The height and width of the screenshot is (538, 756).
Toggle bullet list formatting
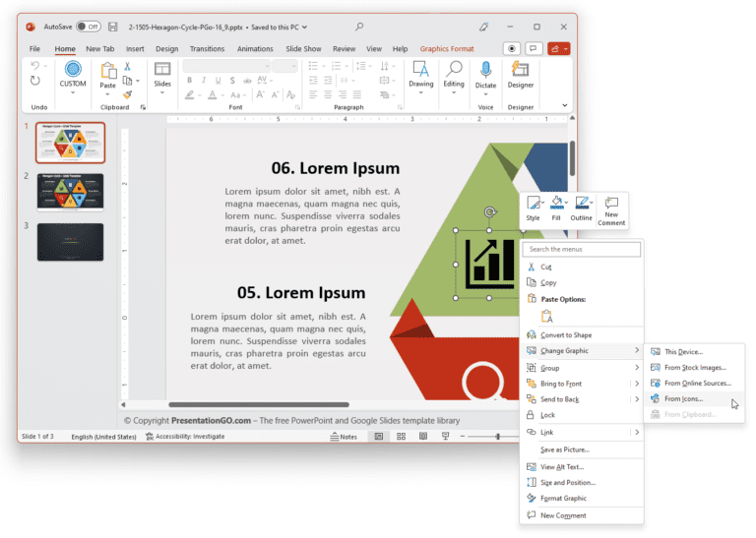pyautogui.click(x=313, y=66)
